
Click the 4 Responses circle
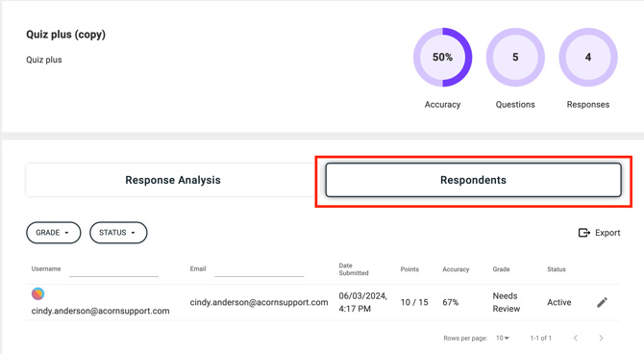pos(588,57)
